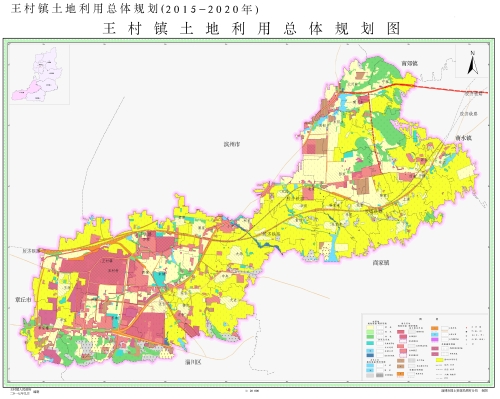Click the teal legend swatch
Screen dimensions: 500x399
(x=370, y=343)
